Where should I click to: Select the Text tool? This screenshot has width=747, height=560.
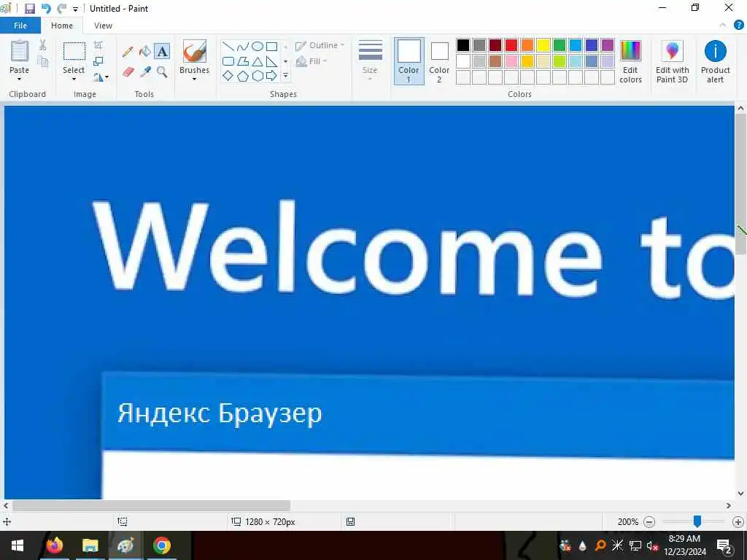coord(162,52)
